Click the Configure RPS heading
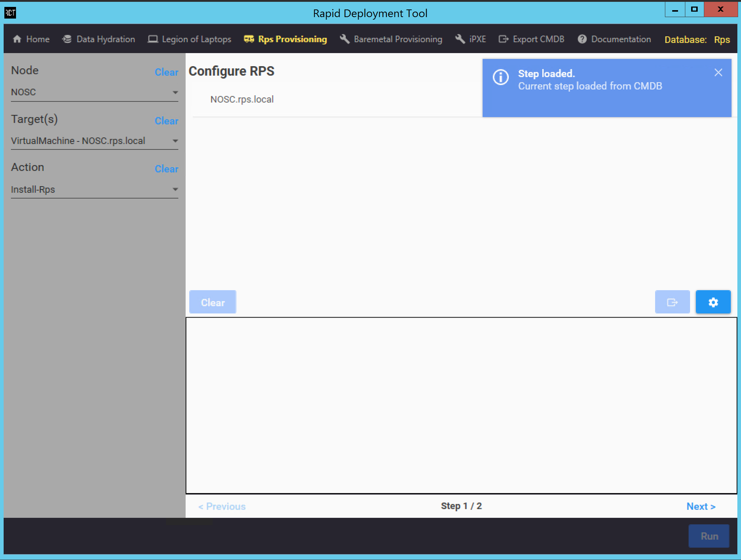Image resolution: width=741 pixels, height=560 pixels. click(x=231, y=71)
